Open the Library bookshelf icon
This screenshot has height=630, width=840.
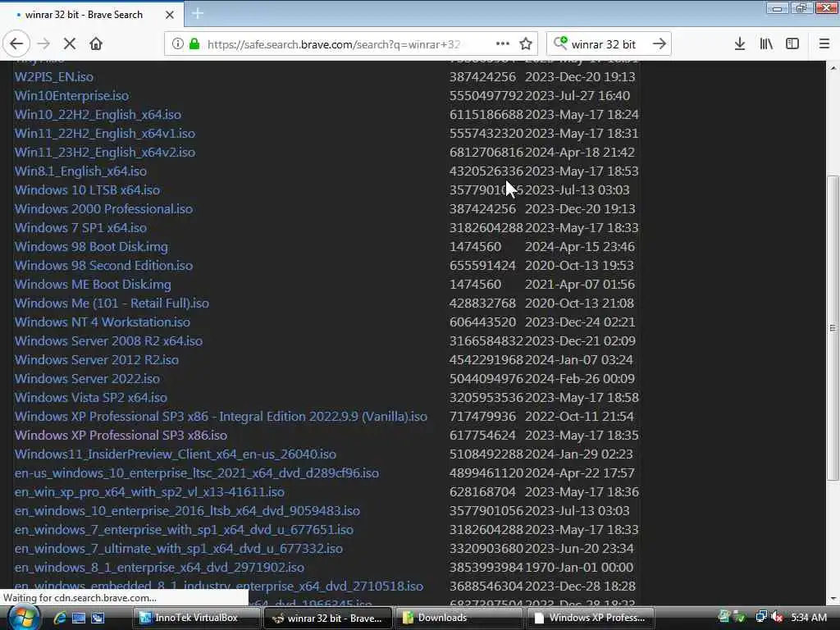766,44
